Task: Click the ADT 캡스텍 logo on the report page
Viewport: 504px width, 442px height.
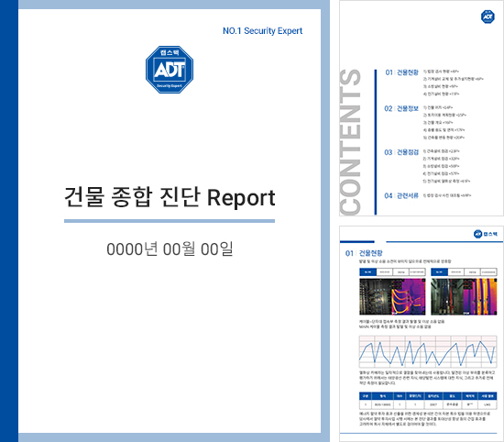Action: [486, 234]
